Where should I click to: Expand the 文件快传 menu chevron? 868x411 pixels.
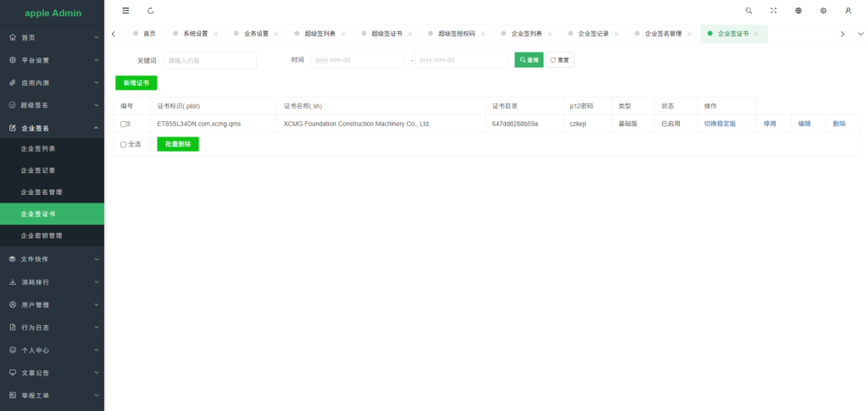pos(97,258)
